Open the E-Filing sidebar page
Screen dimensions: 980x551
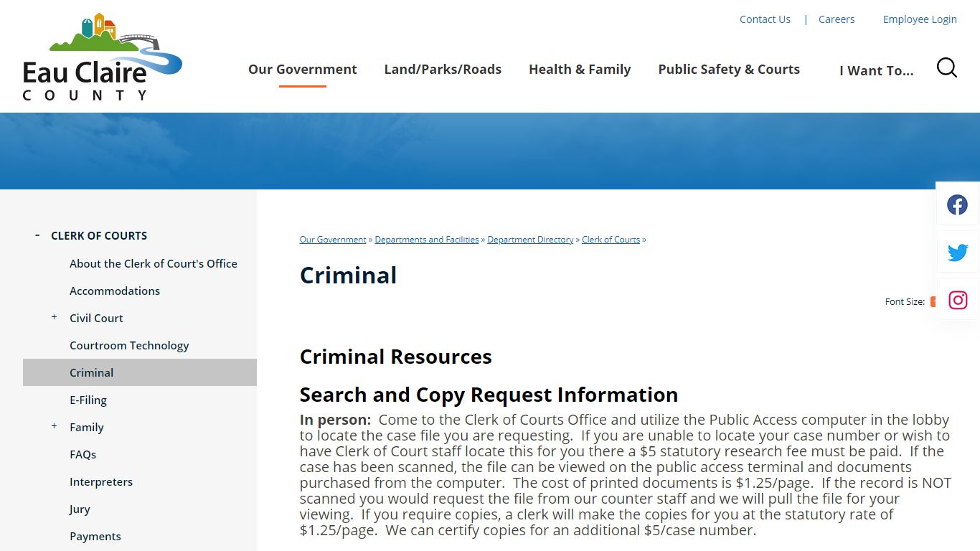pos(88,400)
